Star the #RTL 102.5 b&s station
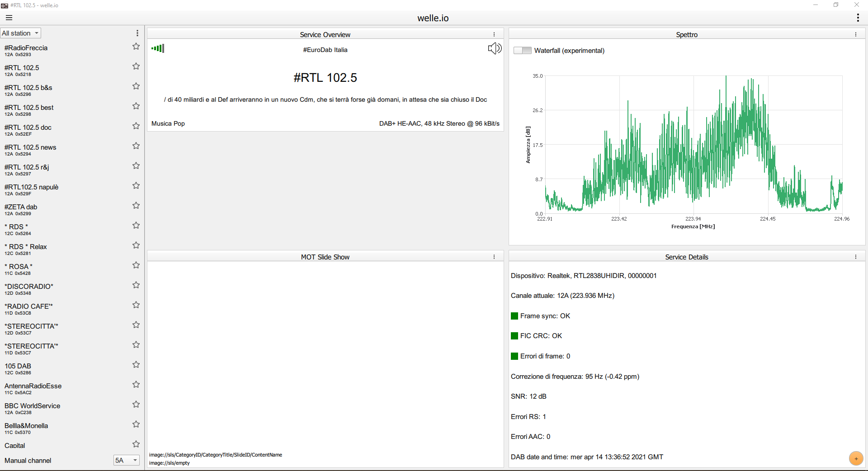The width and height of the screenshot is (868, 471). (x=136, y=86)
